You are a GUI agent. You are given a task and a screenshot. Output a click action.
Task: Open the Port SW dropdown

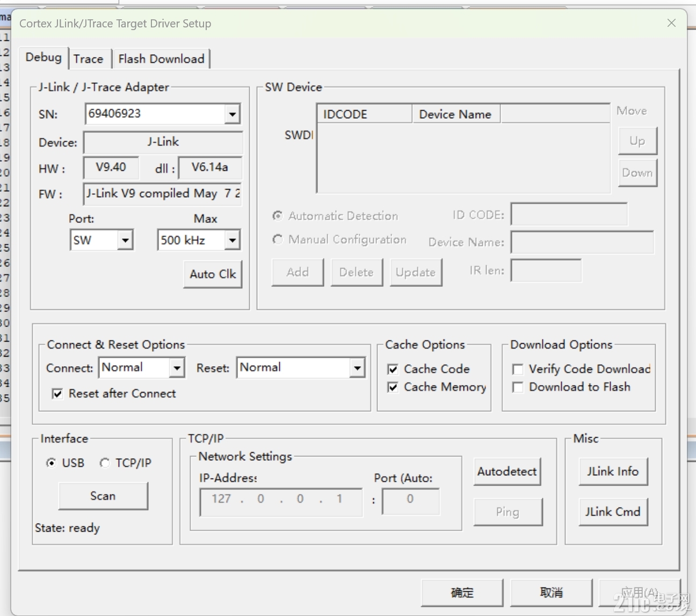pyautogui.click(x=125, y=240)
